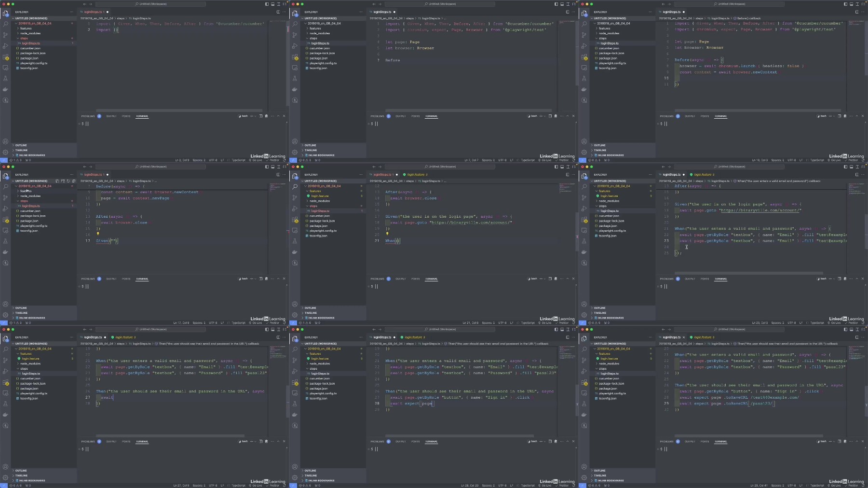Click Spaces: 2 in middle-left window status bar
Image resolution: width=868 pixels, height=488 pixels.
(199, 323)
